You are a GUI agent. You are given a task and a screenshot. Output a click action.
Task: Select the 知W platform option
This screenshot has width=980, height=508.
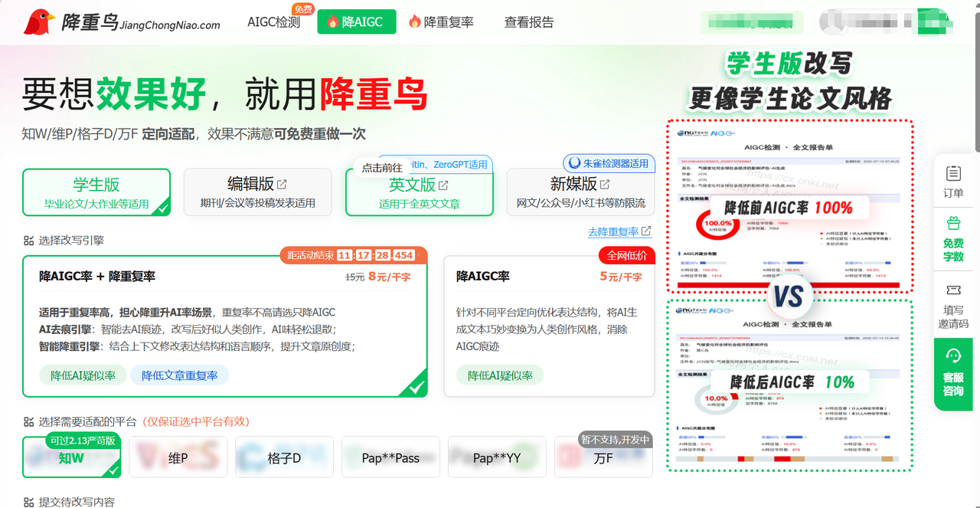72,457
